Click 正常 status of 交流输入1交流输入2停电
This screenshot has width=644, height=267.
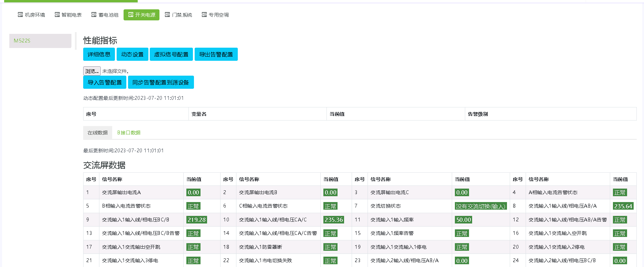click(x=620, y=247)
